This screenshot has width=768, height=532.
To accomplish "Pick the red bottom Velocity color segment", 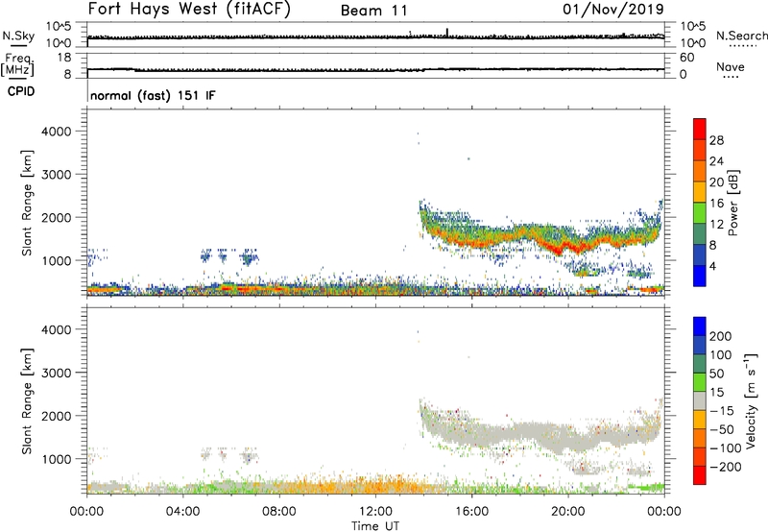I will point(700,475).
